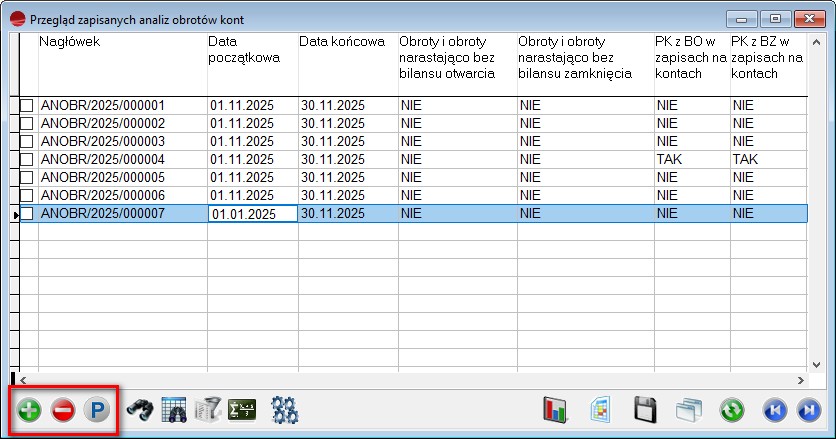Screen dimensions: 836x439
Task: Open search with the binoculars icon
Action: coord(138,410)
